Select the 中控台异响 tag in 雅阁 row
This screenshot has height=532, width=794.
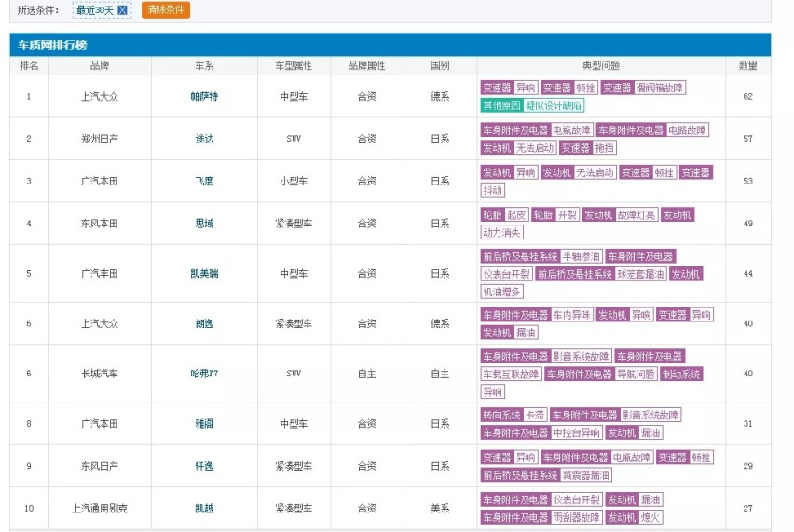tap(576, 433)
